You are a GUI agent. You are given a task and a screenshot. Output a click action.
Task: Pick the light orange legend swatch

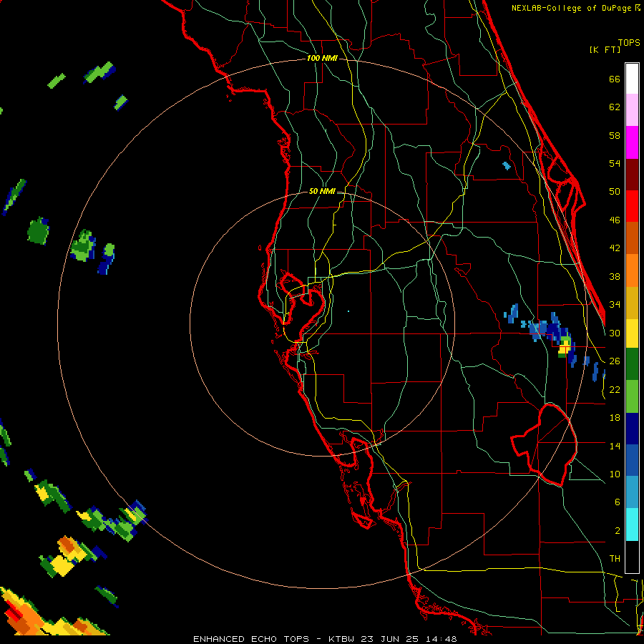point(632,270)
